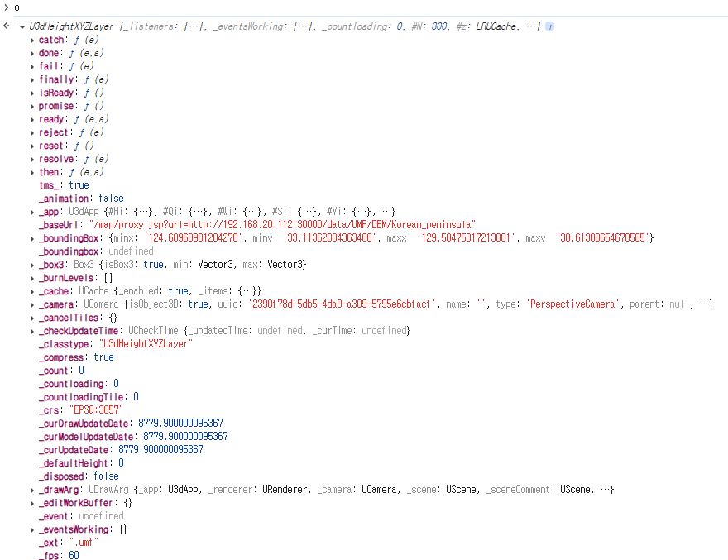Image resolution: width=728 pixels, height=560 pixels.
Task: Select the _curDrawUpdateDate number value
Action: point(180,423)
